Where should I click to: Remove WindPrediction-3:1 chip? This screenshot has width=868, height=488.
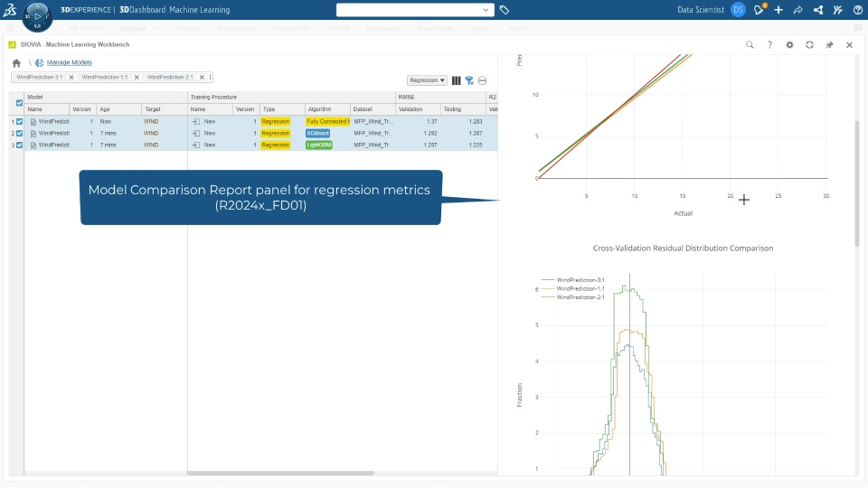[71, 78]
